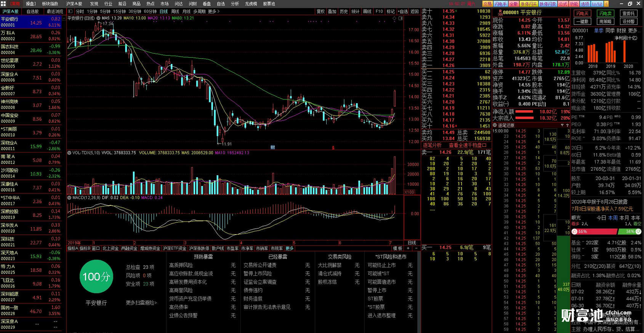Open the 日线 period selector at chart bottom right
The height and width of the screenshot is (333, 644).
point(412,243)
